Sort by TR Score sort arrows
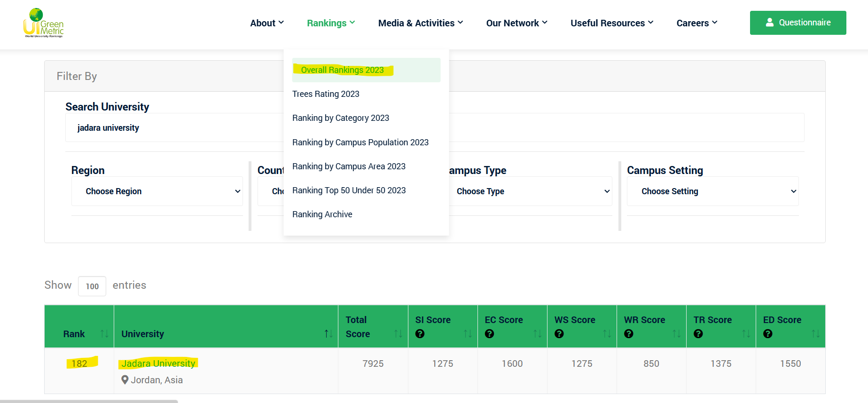Screen dimensions: 868x403 746,334
